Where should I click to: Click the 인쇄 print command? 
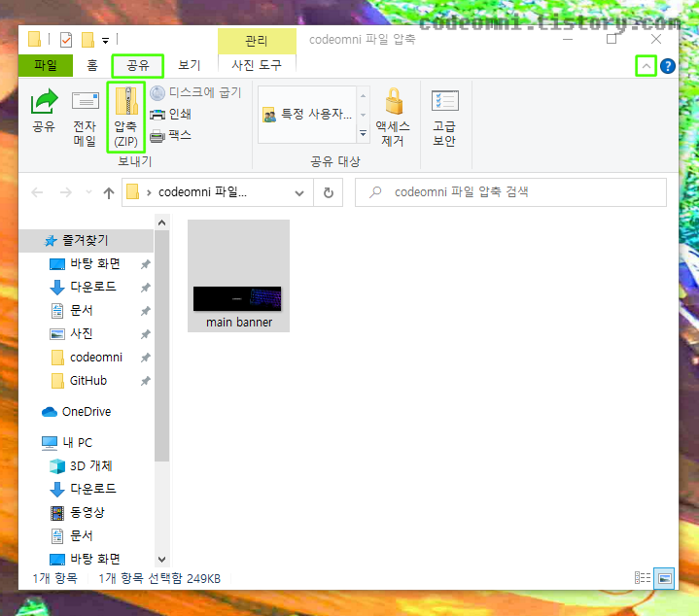(x=171, y=114)
